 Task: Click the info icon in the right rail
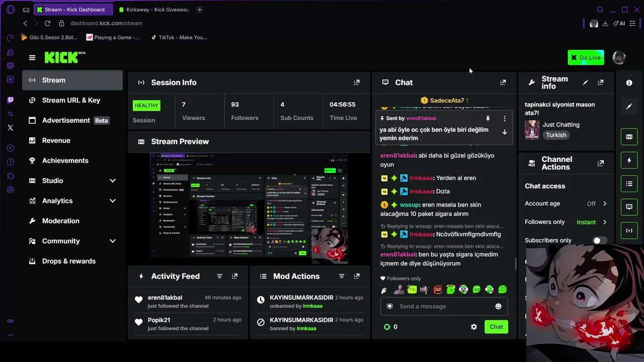point(629,83)
